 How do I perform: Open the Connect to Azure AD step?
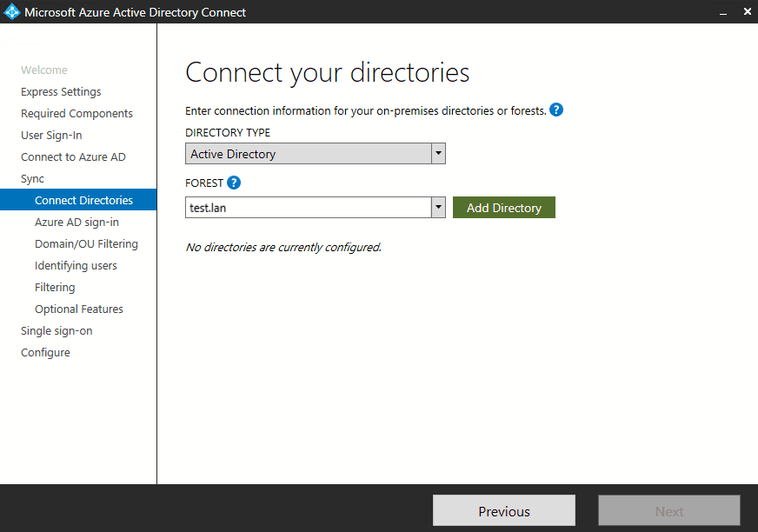[73, 157]
